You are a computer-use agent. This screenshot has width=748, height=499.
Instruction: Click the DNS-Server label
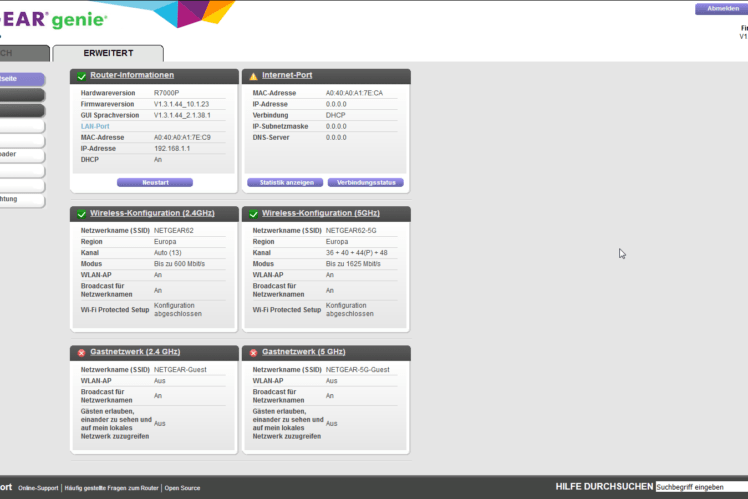click(x=271, y=137)
